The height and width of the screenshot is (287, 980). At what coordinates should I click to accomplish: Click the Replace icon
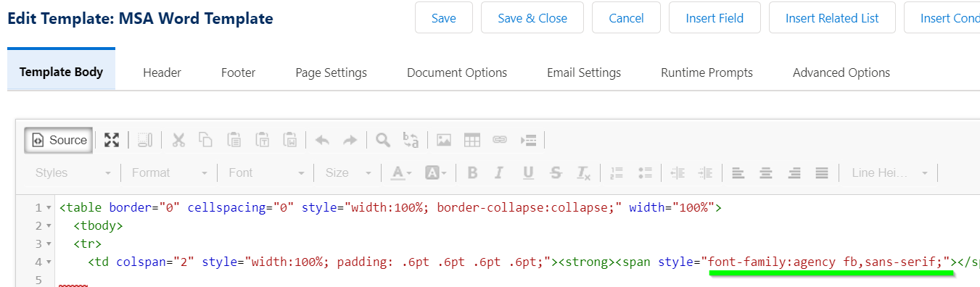[x=411, y=140]
